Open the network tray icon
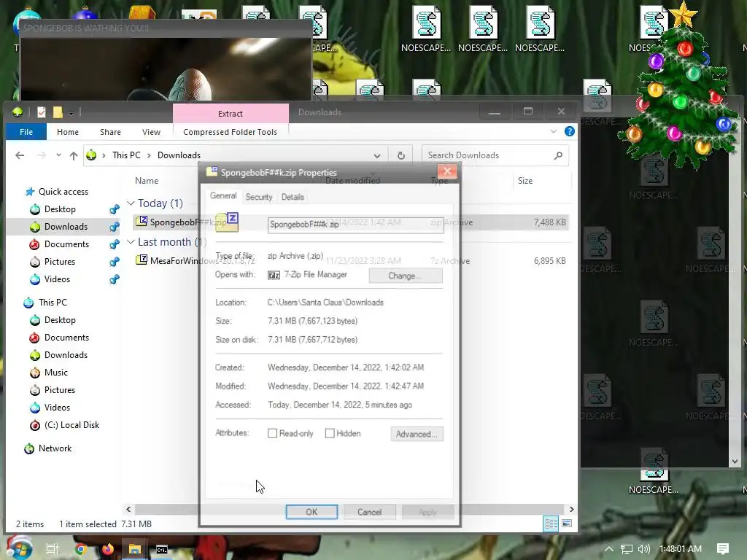Screen dimensions: 747x560 click(627, 549)
